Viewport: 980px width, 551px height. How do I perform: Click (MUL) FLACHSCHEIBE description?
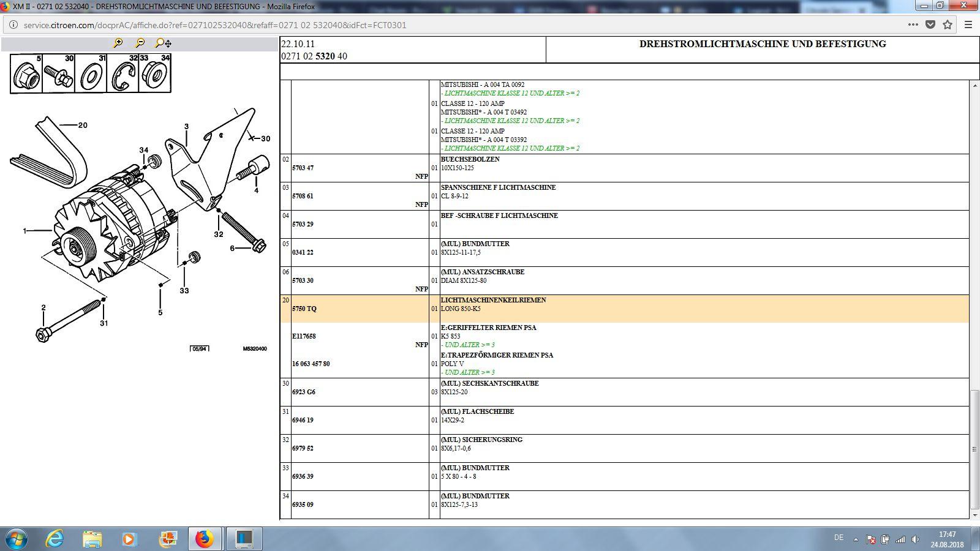click(x=477, y=411)
